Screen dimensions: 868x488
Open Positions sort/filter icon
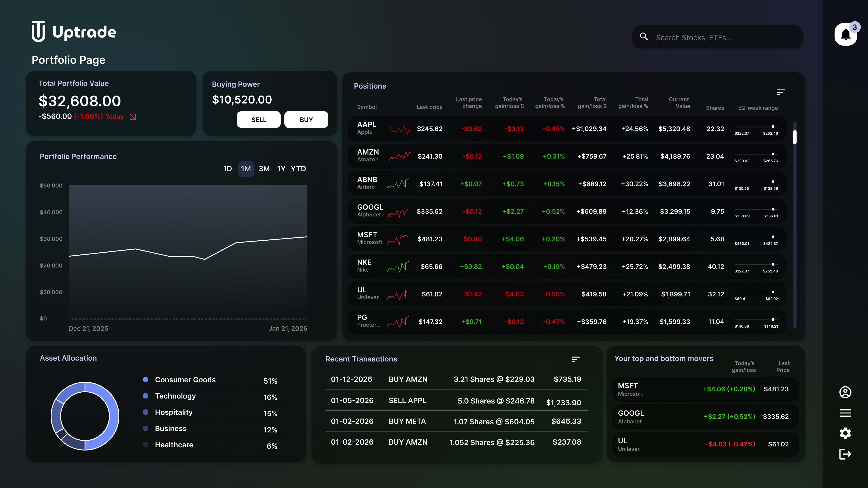tap(781, 92)
